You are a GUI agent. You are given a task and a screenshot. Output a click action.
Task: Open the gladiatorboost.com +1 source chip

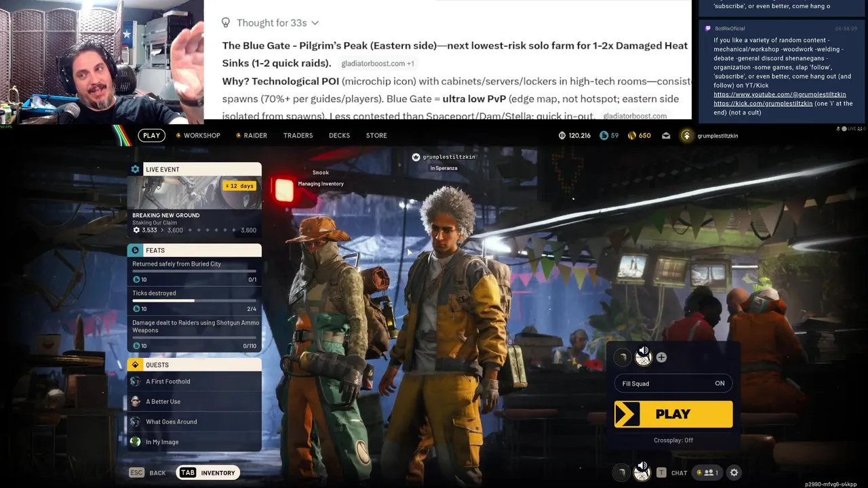pos(378,64)
